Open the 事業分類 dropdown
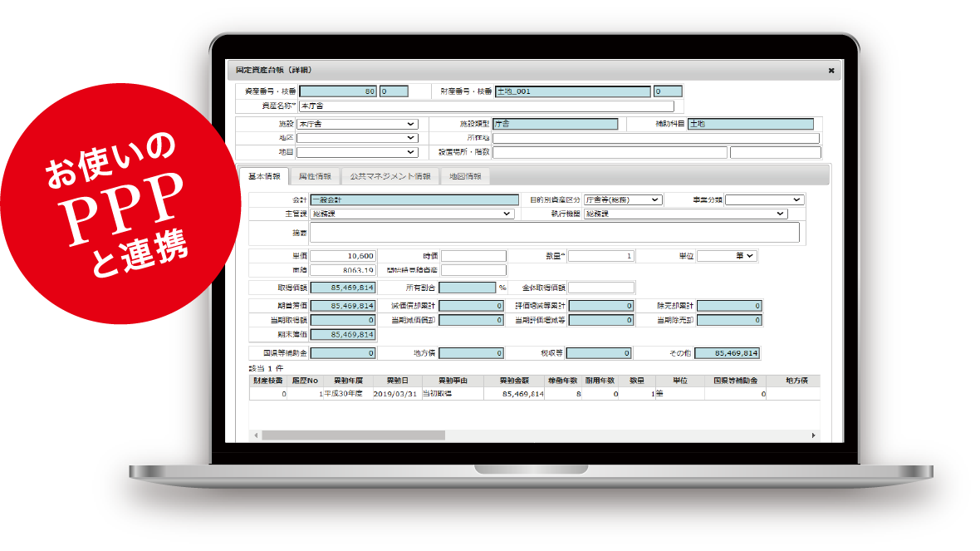The width and height of the screenshot is (980, 551). pos(764,199)
